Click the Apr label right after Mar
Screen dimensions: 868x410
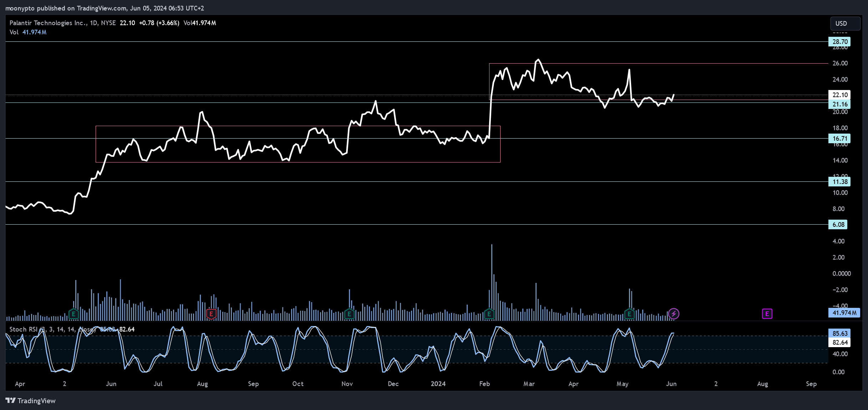tap(574, 384)
